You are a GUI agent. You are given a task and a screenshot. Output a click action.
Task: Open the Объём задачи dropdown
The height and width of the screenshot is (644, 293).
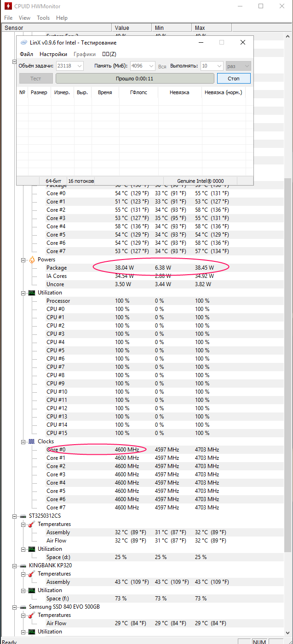click(x=80, y=66)
